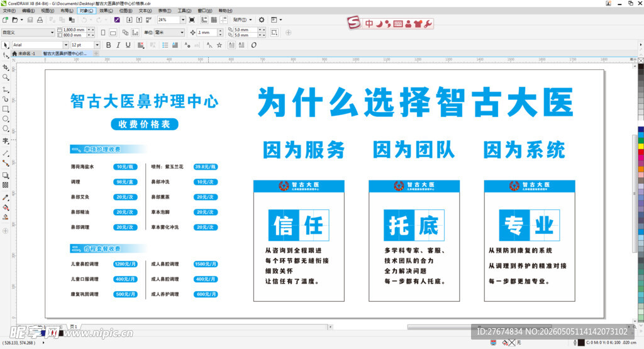Toggle bullet list formatting

[x=165, y=45]
